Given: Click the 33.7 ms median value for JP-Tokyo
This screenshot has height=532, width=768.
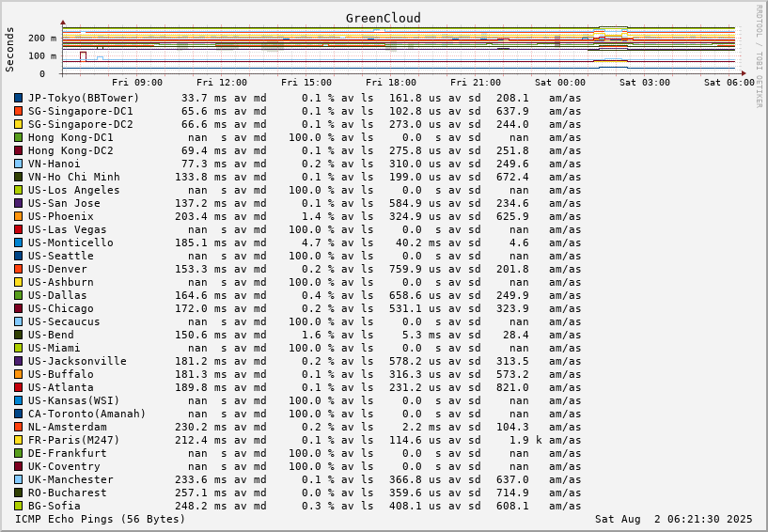Looking at the screenshot, I should (x=204, y=98).
